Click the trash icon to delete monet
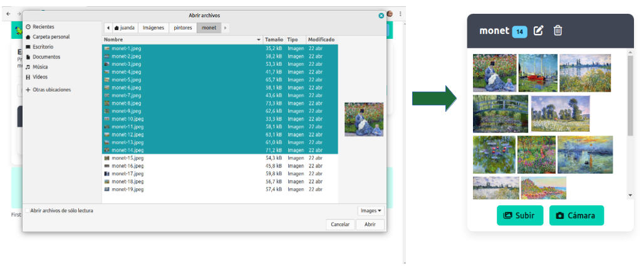This screenshot has height=271, width=644. [x=558, y=31]
